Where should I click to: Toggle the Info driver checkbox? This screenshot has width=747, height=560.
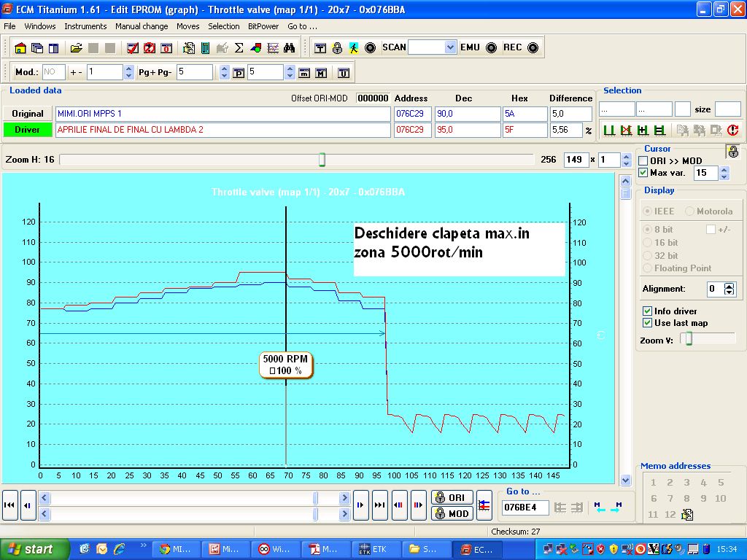647,311
